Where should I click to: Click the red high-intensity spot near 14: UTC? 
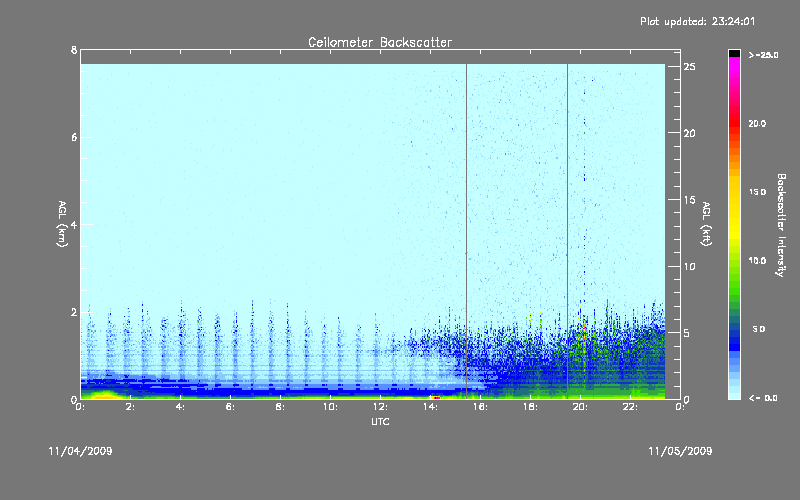436,397
